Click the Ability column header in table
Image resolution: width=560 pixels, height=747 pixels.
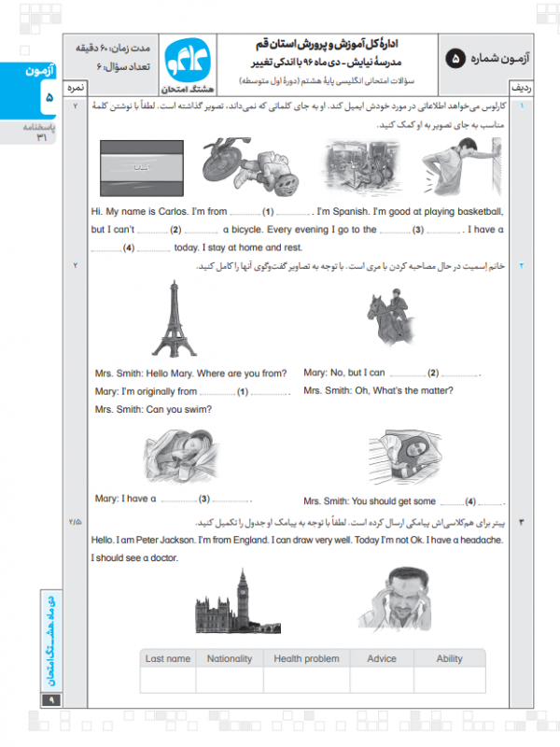[449, 658]
